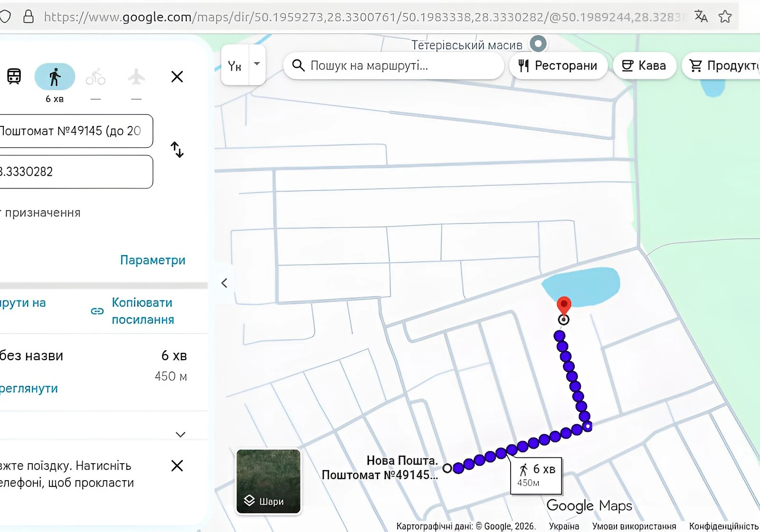
Task: Open input language dropdown arrow
Action: coord(257,64)
